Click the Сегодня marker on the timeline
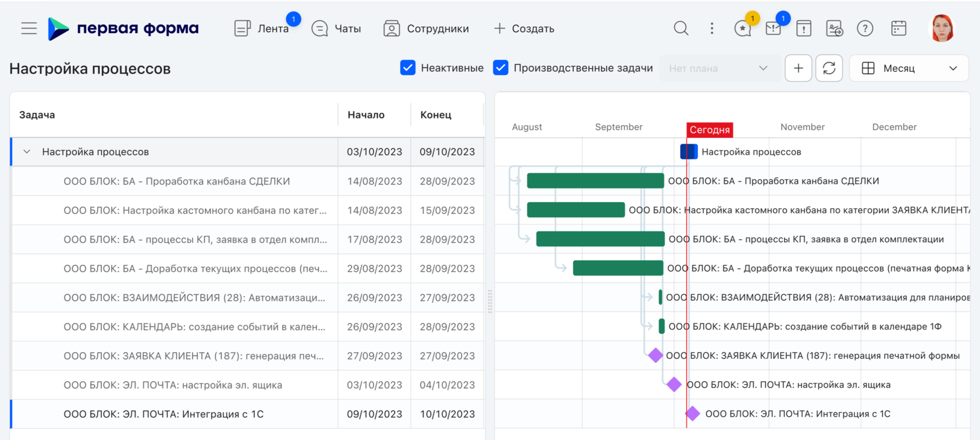The image size is (980, 440). [709, 130]
